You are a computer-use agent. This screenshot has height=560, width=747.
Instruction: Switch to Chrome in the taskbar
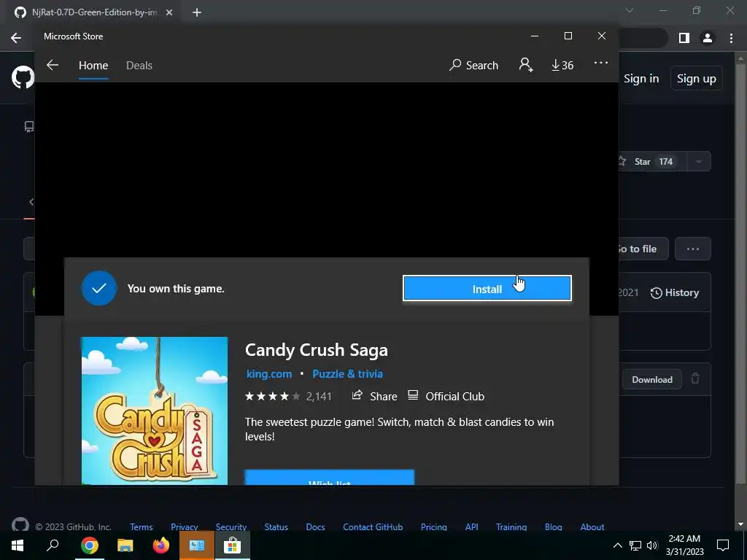(x=89, y=545)
